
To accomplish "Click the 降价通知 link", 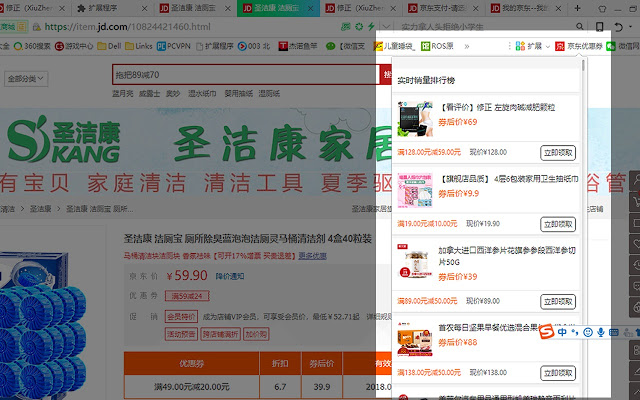I will (x=230, y=276).
